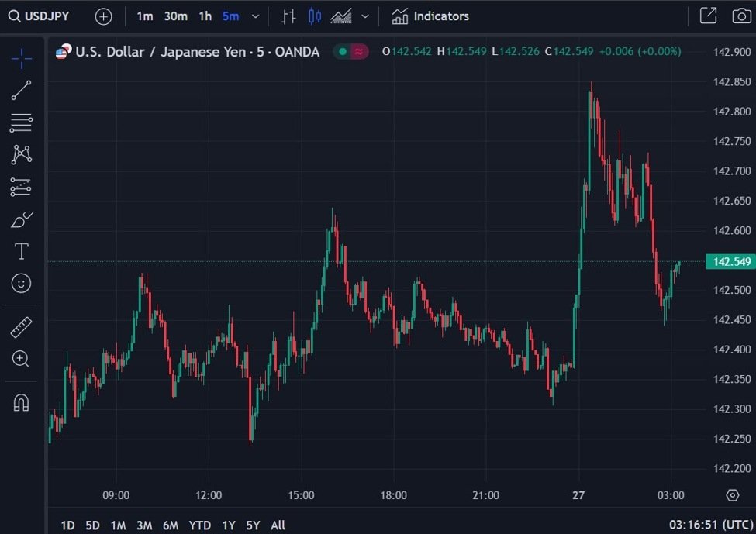
Task: Set the range to 3M
Action: pos(144,525)
